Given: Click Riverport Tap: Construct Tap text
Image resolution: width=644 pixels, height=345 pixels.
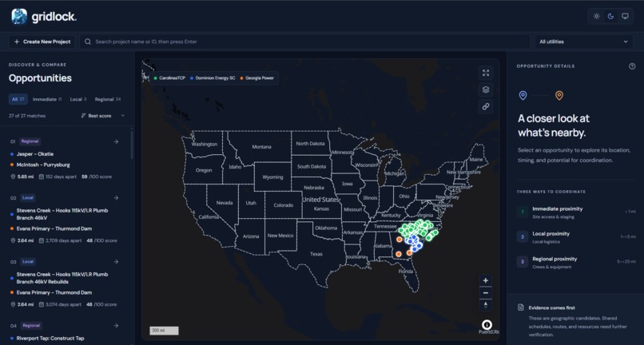Looking at the screenshot, I should (50, 339).
